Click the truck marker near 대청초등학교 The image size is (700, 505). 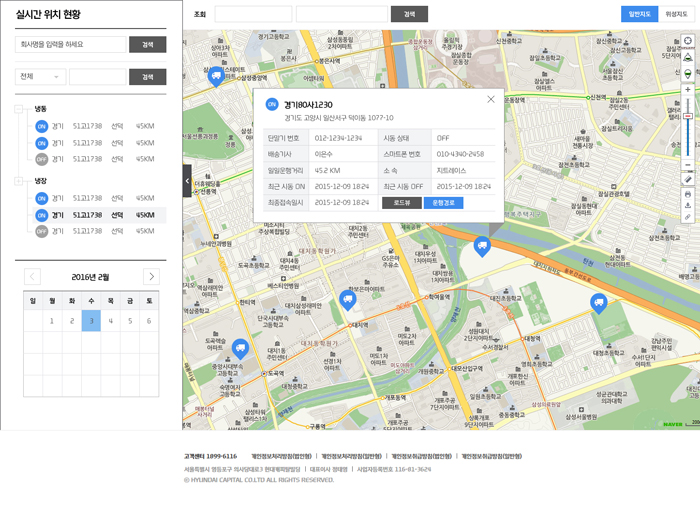tap(598, 303)
